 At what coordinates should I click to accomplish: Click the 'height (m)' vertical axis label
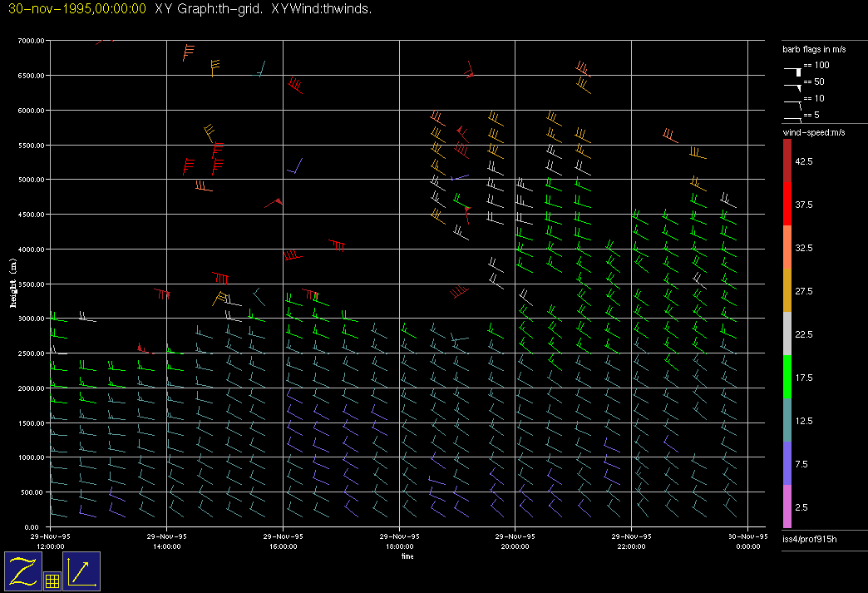13,283
